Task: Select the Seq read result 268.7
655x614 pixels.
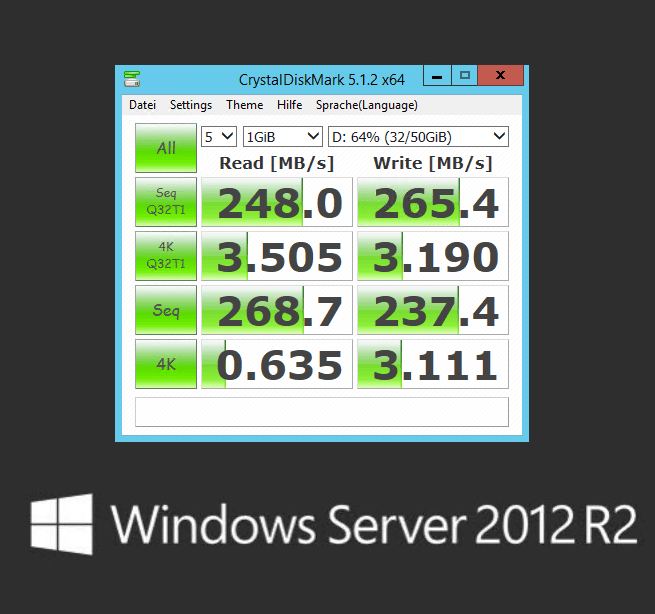Action: (277, 310)
